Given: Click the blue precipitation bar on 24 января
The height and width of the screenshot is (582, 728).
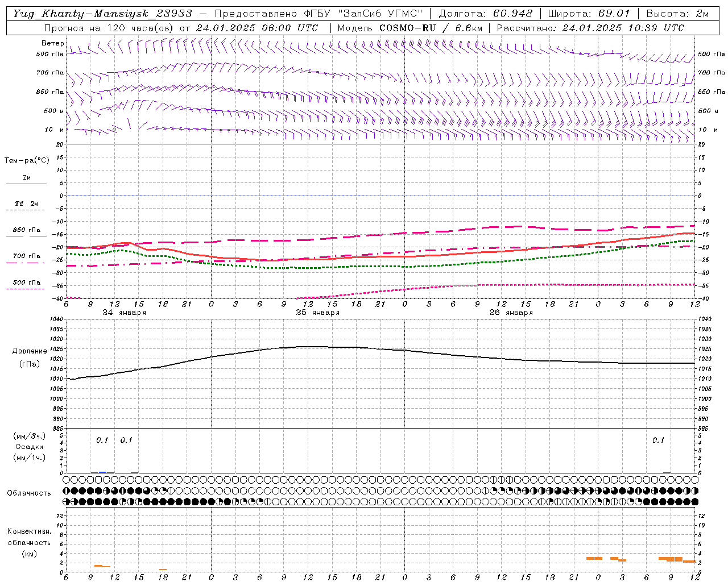Looking at the screenshot, I should tap(102, 472).
